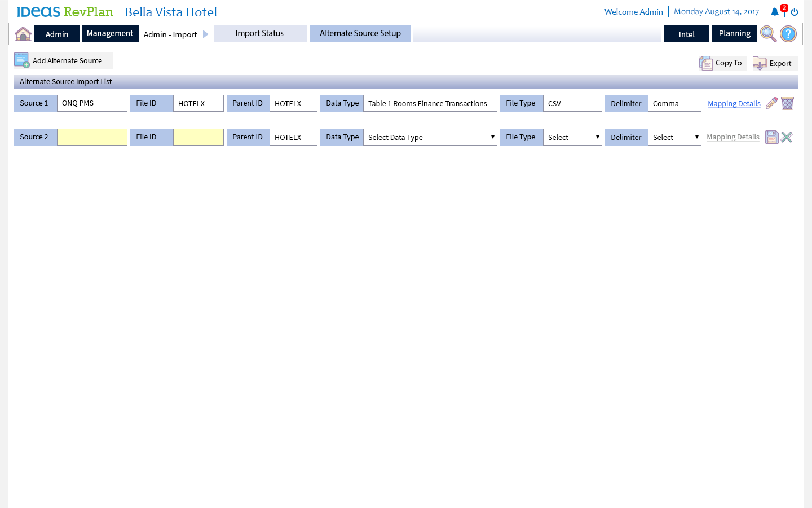The height and width of the screenshot is (508, 812).
Task: Open the notifications bell icon
Action: (x=775, y=12)
